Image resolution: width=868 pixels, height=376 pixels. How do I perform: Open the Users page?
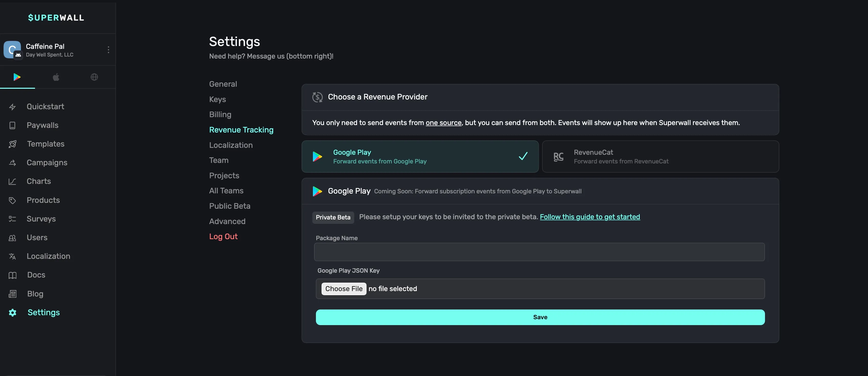[37, 237]
